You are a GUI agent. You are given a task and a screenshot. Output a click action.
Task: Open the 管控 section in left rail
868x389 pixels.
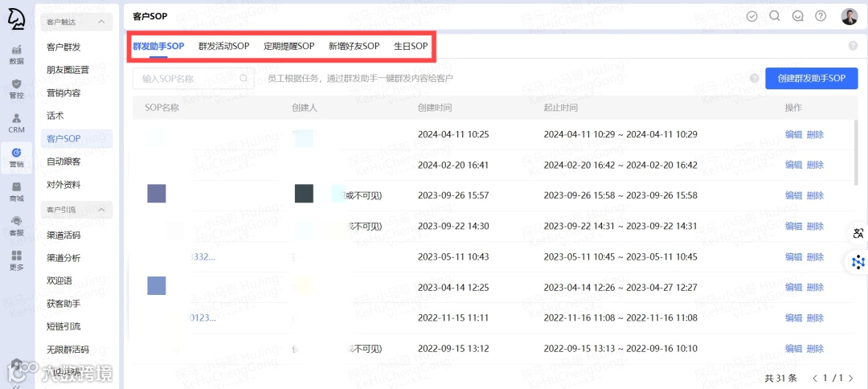point(17,88)
